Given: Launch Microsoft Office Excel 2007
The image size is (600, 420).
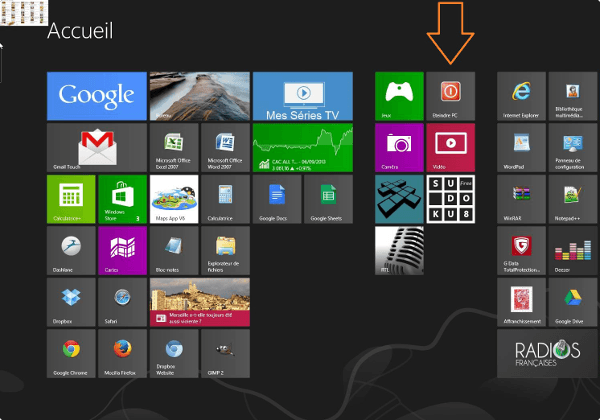Looking at the screenshot, I should click(x=174, y=148).
